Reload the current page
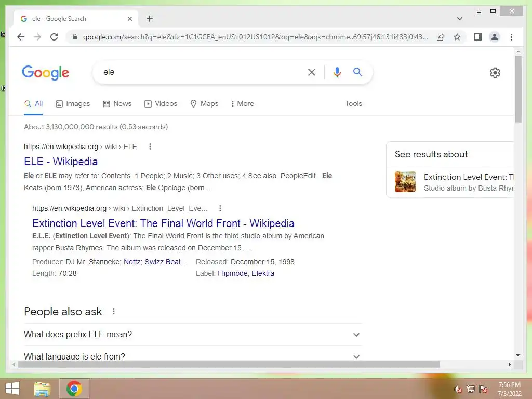Viewport: 532px width, 399px height. [54, 37]
